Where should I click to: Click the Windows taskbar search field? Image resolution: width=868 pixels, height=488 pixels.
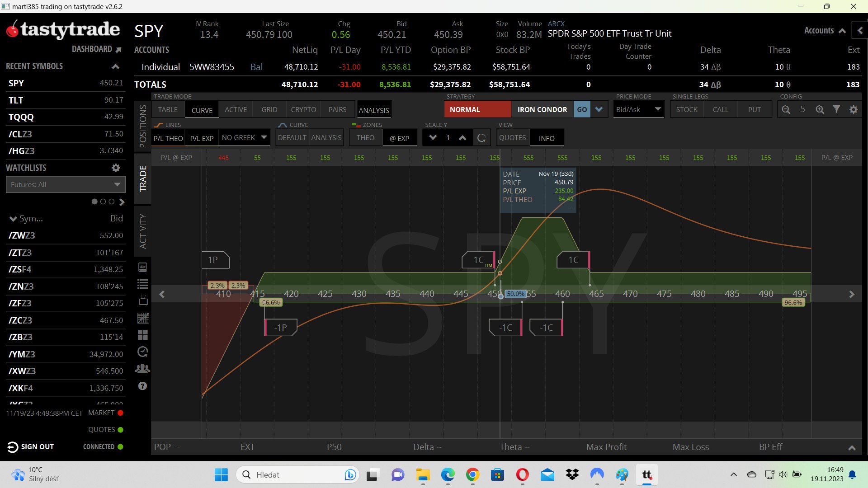coord(297,475)
